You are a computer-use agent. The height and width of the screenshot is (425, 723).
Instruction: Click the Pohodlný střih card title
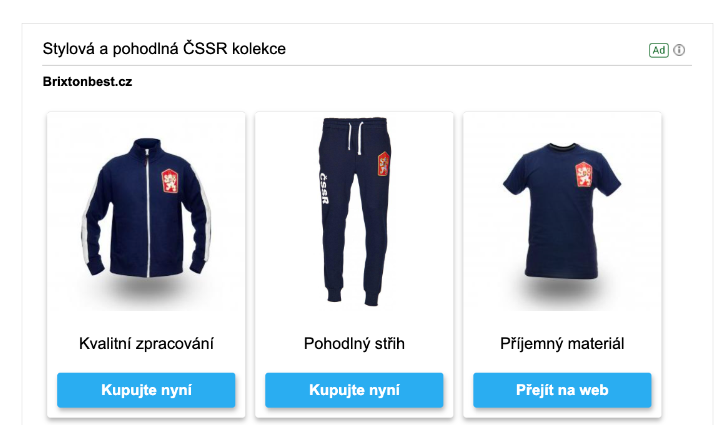(354, 344)
